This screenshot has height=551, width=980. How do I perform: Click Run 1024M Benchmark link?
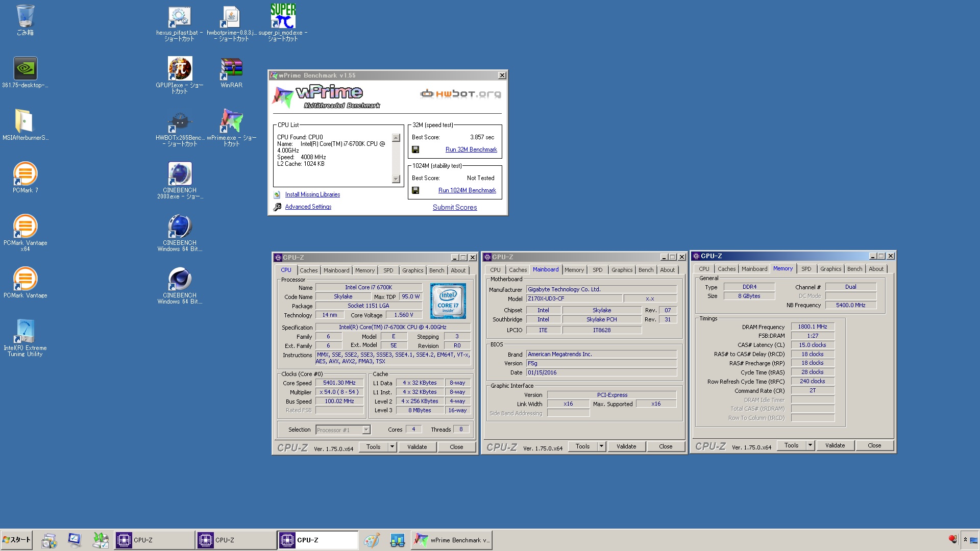coord(467,190)
